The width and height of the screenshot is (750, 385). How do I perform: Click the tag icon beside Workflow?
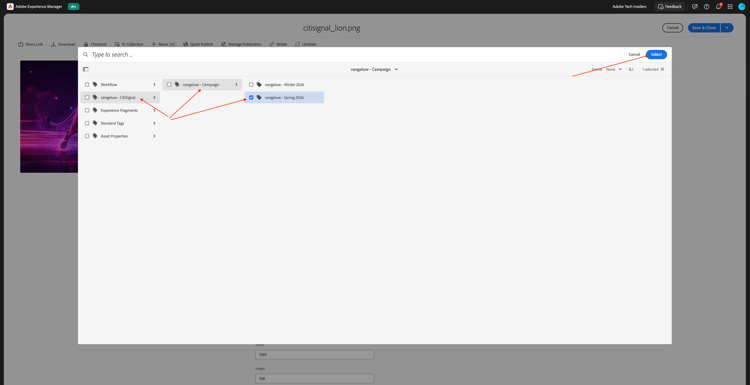95,85
